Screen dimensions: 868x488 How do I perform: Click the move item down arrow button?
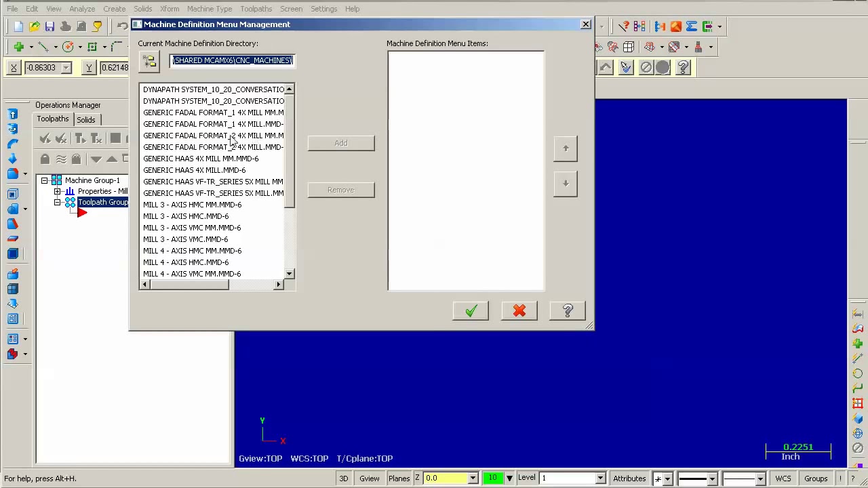[x=566, y=184]
